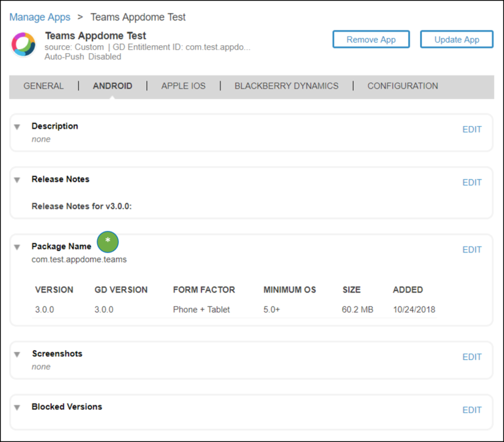Click the VERSION column header
Screen dimensions: 504x442
point(54,290)
